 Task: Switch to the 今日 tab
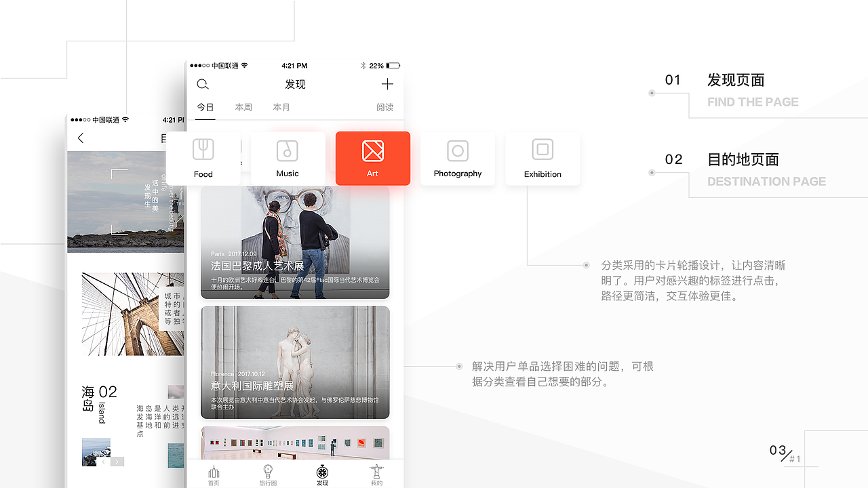205,107
